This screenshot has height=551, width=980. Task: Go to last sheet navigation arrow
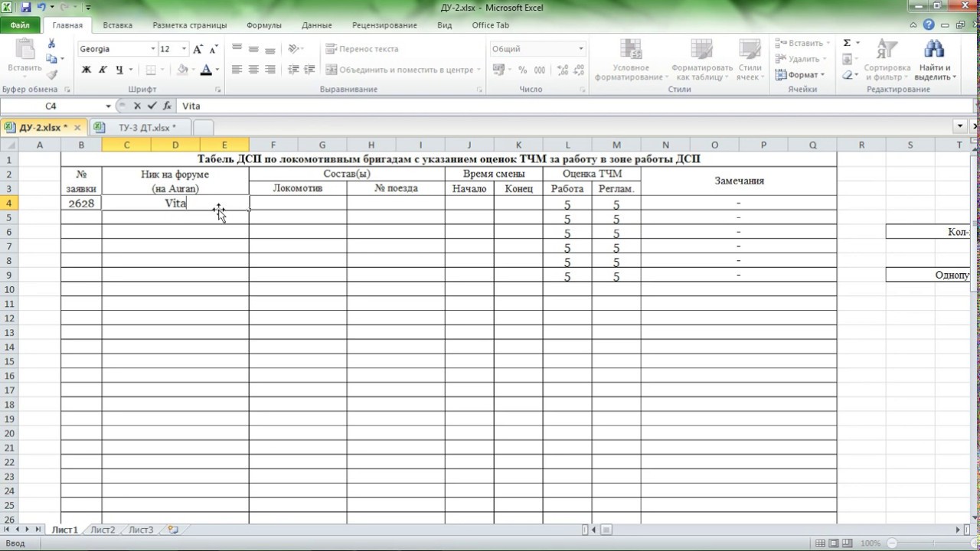pyautogui.click(x=38, y=530)
